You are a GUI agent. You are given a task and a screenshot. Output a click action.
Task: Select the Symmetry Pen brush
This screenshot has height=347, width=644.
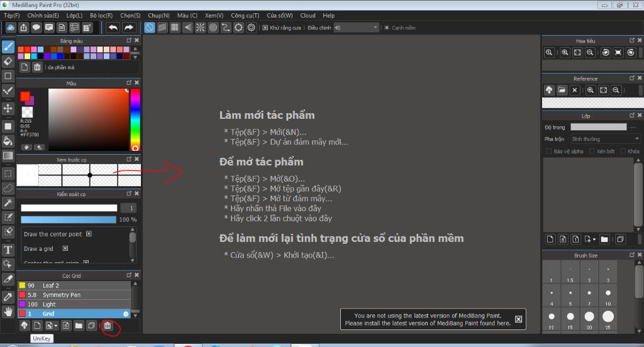pyautogui.click(x=74, y=295)
